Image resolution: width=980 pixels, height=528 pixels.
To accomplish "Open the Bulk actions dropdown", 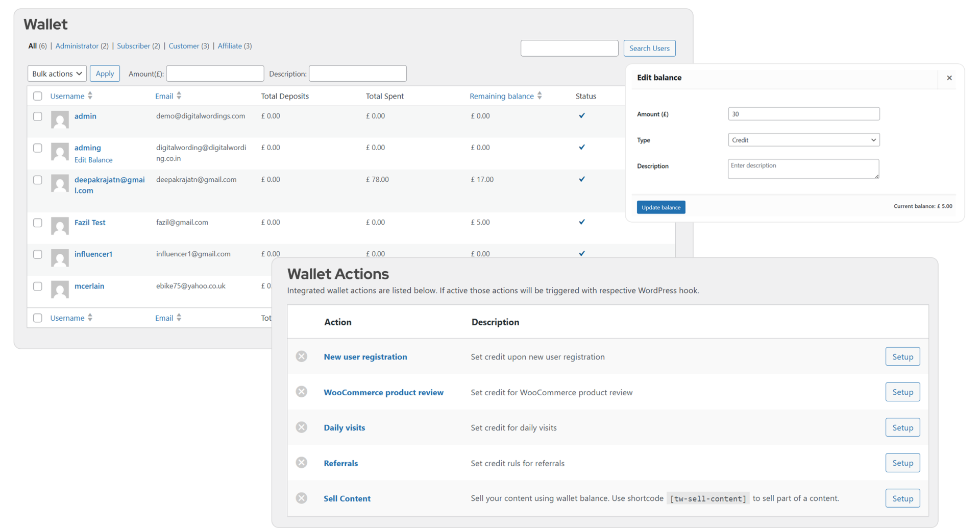I will [x=57, y=74].
